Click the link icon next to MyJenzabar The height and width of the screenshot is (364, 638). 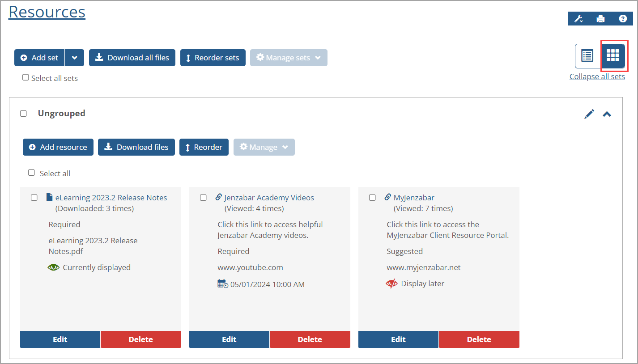coord(387,197)
